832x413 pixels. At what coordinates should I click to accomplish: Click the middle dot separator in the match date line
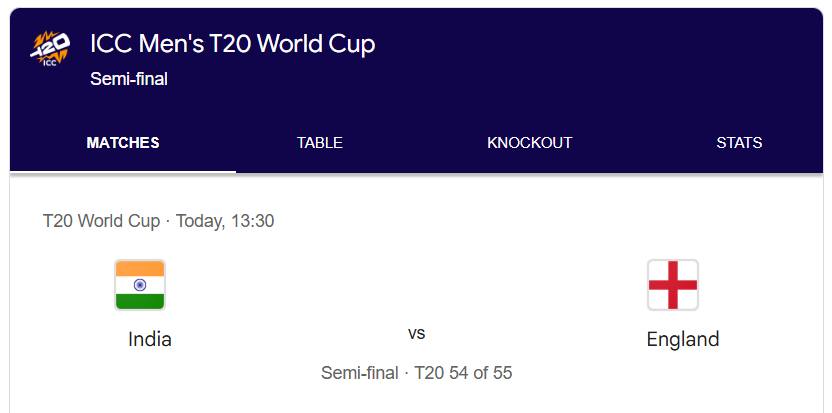point(168,221)
